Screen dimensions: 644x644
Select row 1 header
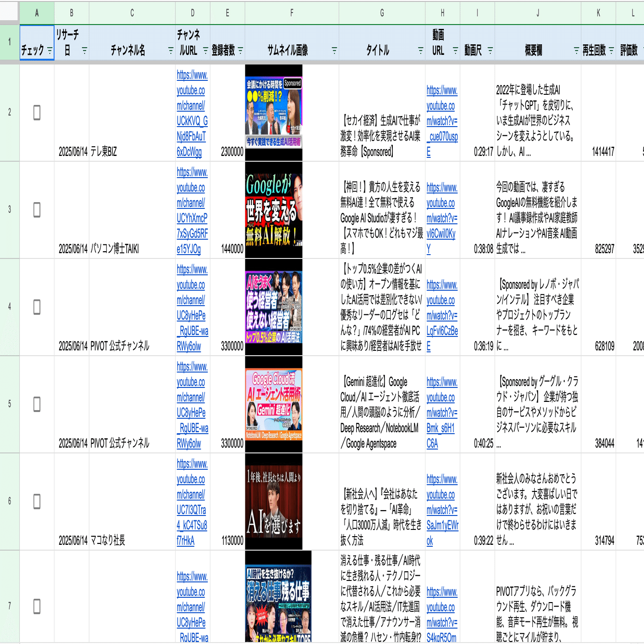tap(10, 42)
